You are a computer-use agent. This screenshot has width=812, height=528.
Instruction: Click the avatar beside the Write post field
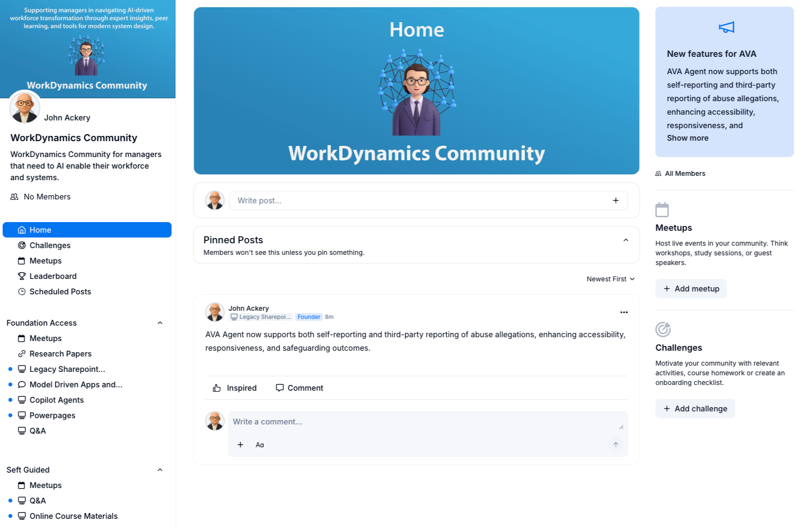coord(215,200)
